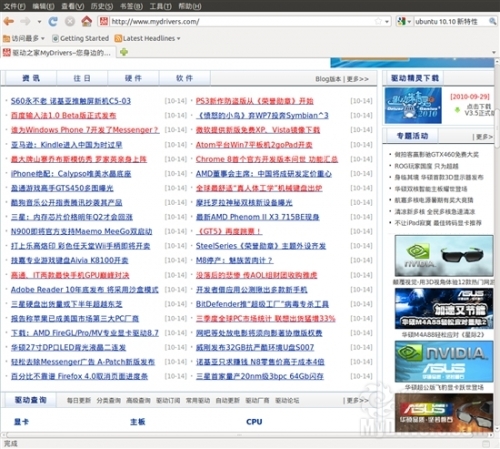
Task: Click 更多>> in the news tab header
Action: 358,79
